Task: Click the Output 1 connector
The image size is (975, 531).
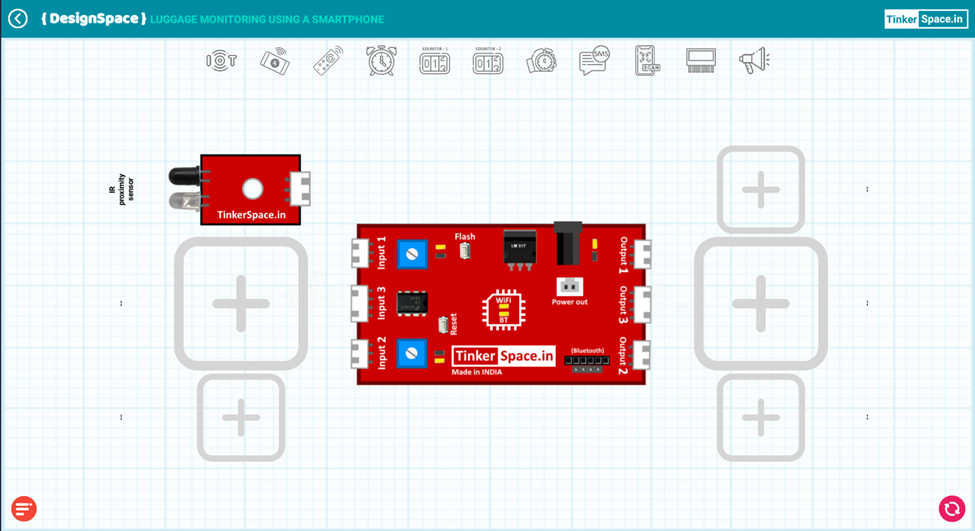Action: (x=642, y=254)
